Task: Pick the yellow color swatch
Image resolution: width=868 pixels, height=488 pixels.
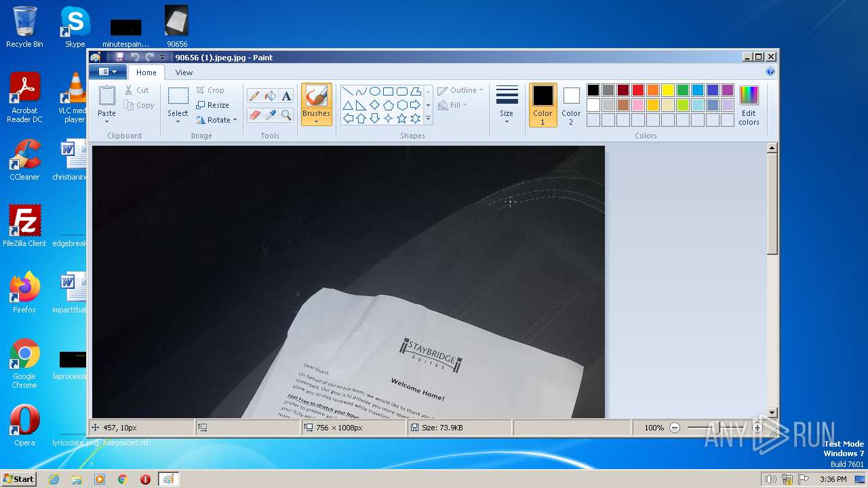Action: 668,90
